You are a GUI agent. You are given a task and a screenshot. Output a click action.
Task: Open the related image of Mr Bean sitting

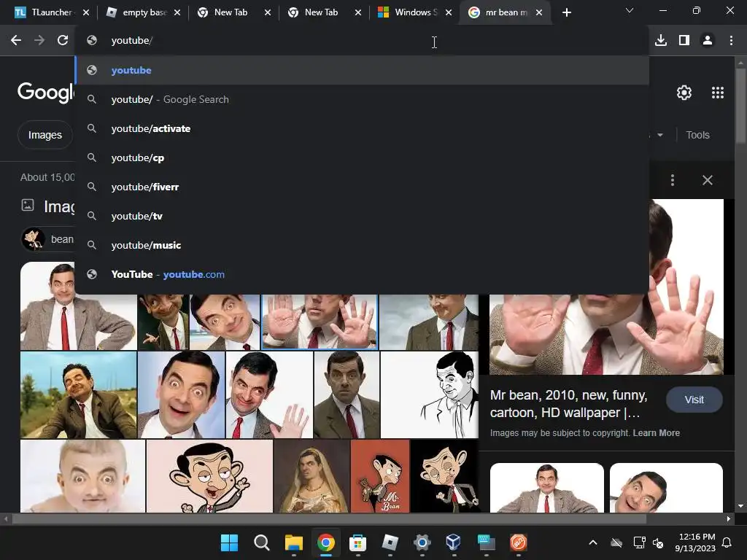(x=546, y=488)
